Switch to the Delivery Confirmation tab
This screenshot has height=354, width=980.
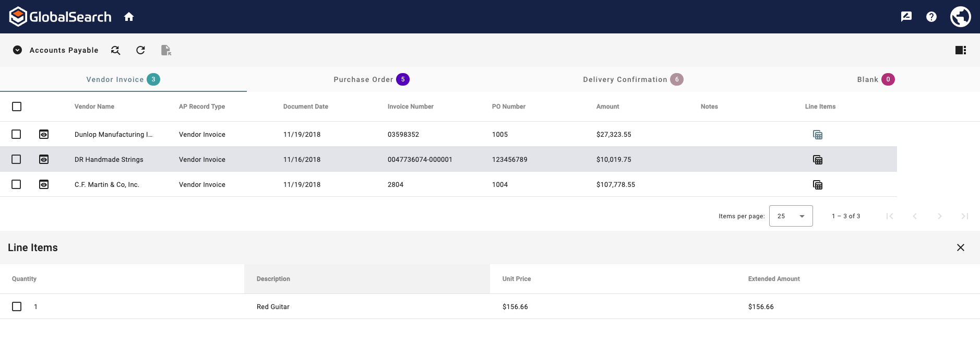point(632,79)
